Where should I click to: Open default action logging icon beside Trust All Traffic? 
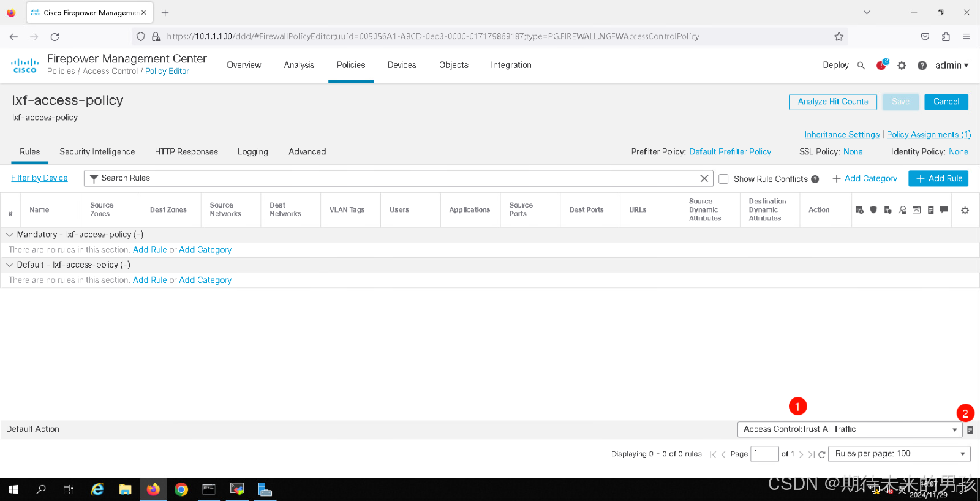click(x=970, y=430)
